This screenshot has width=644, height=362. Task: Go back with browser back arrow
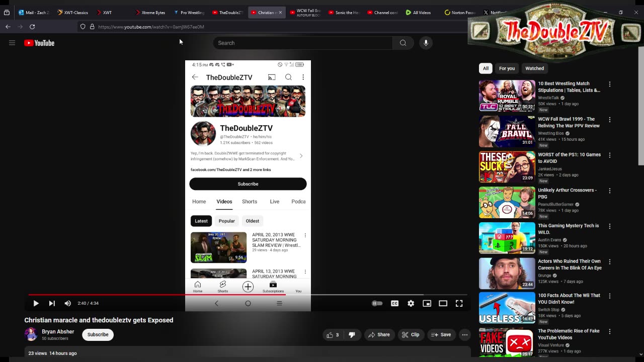point(8,27)
